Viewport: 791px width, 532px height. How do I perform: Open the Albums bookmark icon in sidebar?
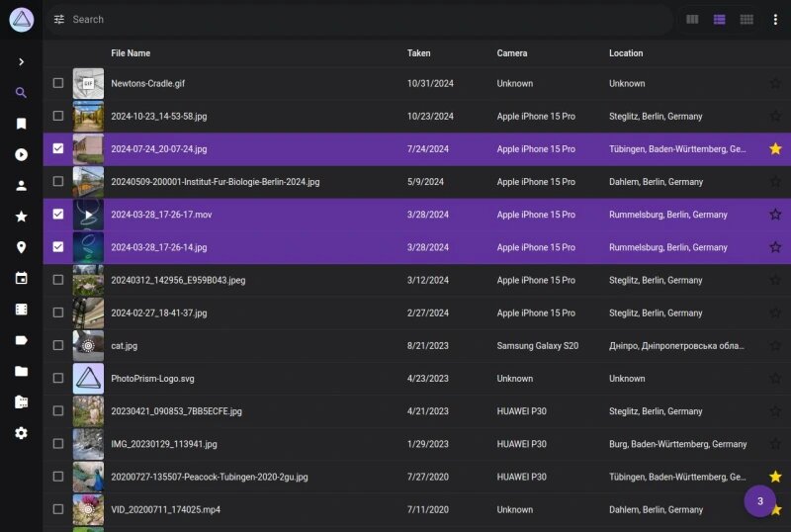21,124
